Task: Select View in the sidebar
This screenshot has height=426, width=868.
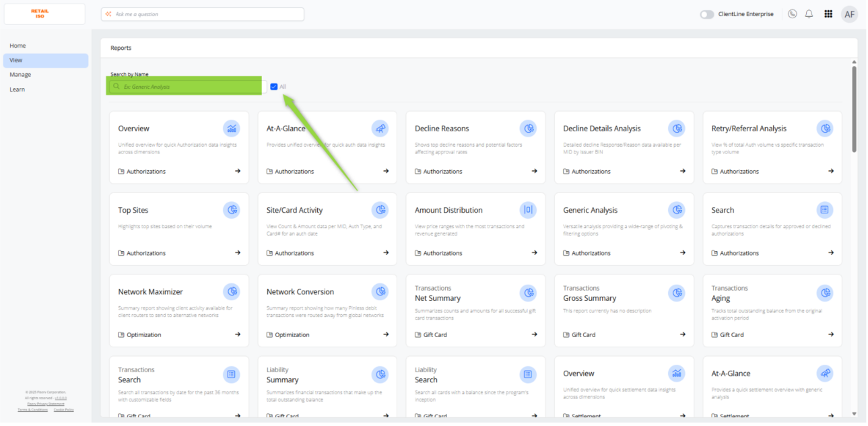Action: coord(46,61)
